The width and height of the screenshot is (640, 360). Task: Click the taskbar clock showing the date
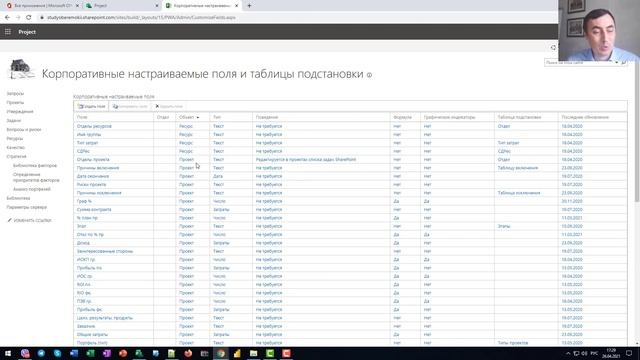pos(611,353)
